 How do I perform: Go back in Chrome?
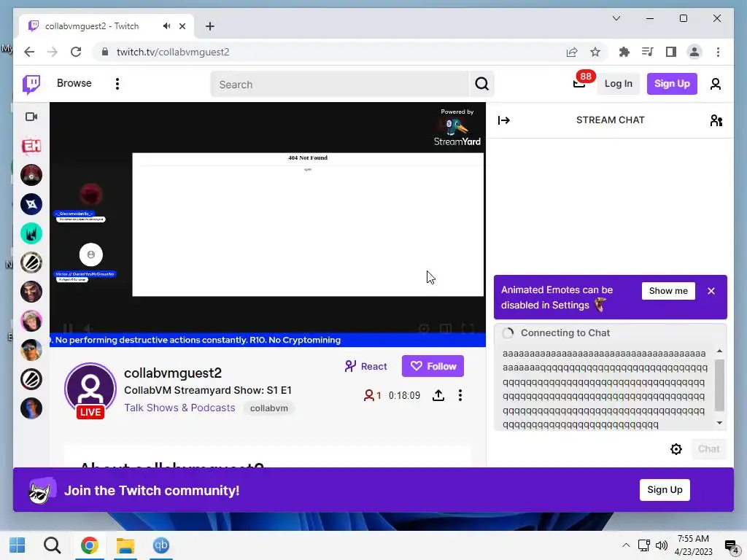[29, 52]
